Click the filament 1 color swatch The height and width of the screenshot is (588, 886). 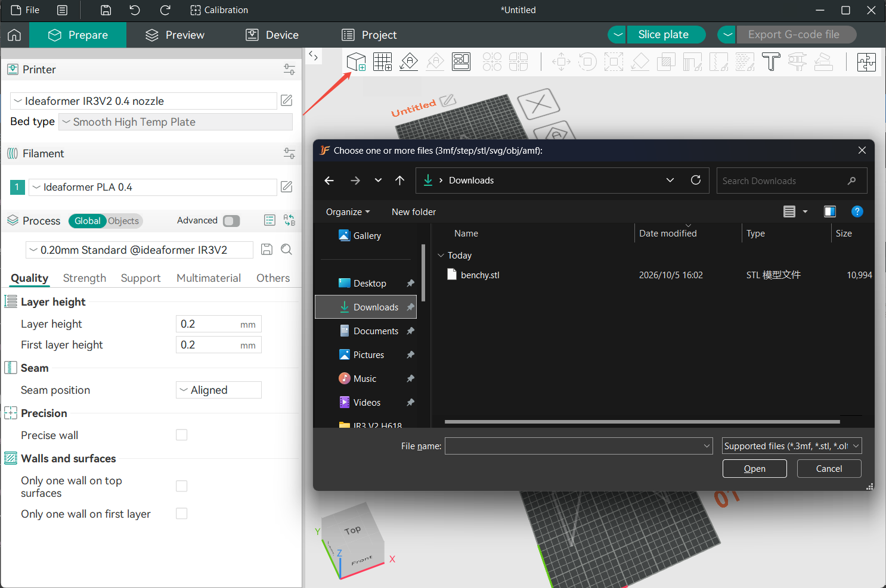(x=17, y=187)
